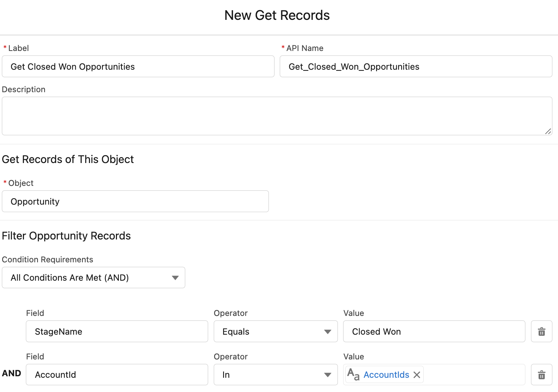The height and width of the screenshot is (392, 558).
Task: Open the In operator dropdown
Action: [x=275, y=374]
